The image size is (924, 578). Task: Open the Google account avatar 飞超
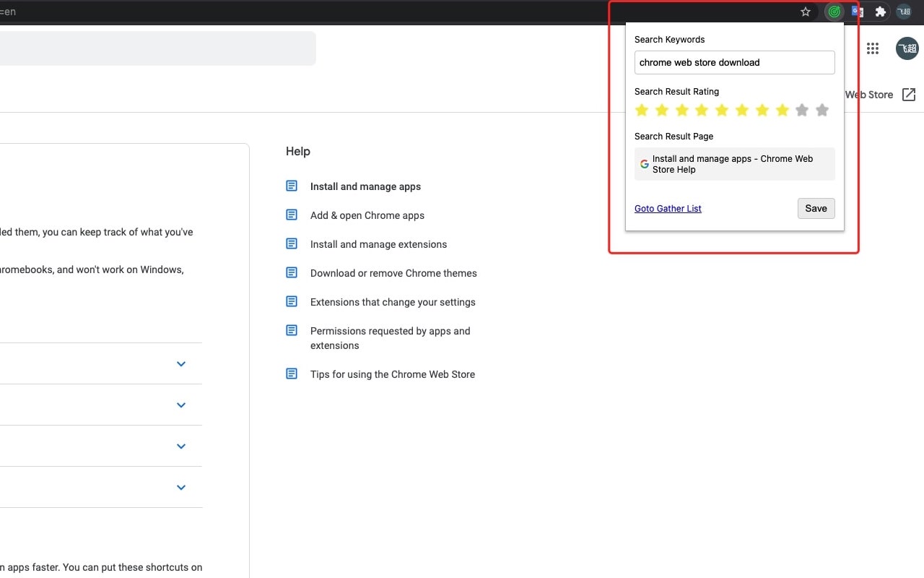coord(907,48)
